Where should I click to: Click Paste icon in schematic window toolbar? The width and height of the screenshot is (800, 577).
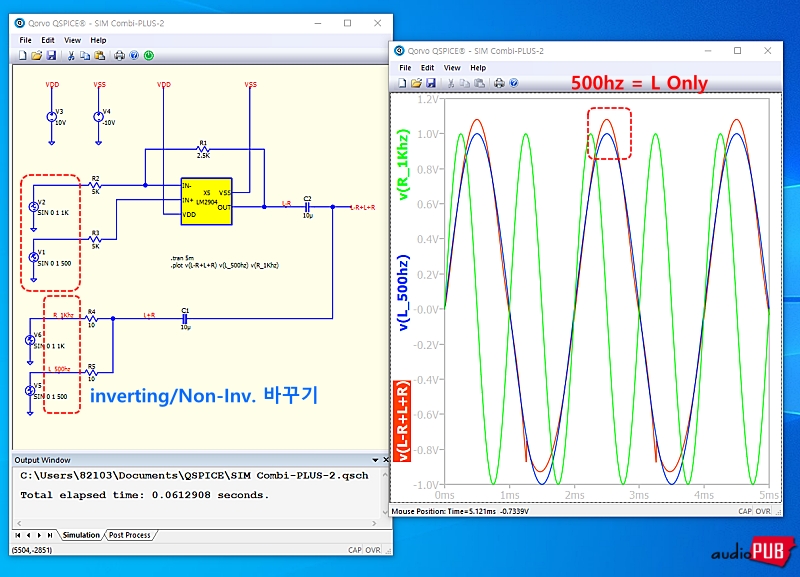pos(99,55)
